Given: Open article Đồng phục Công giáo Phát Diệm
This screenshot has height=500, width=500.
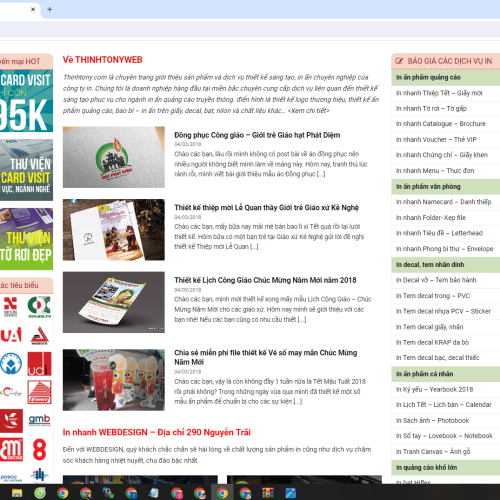Looking at the screenshot, I should click(257, 135).
